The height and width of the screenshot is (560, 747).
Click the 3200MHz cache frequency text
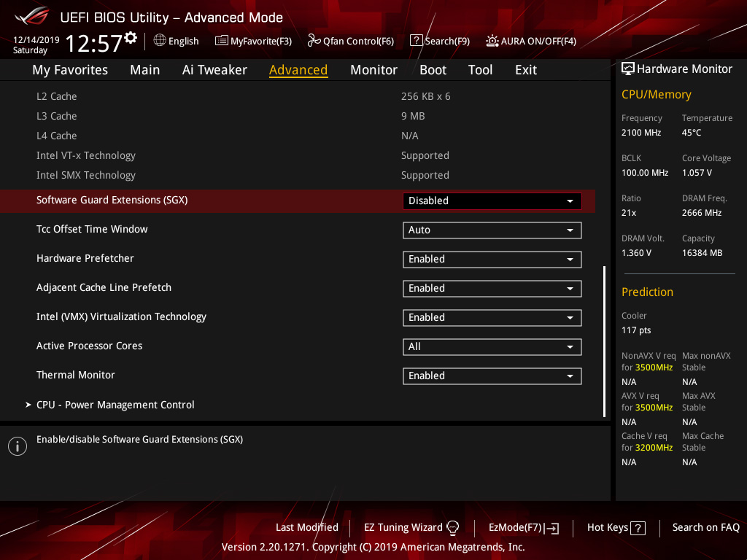click(x=654, y=448)
